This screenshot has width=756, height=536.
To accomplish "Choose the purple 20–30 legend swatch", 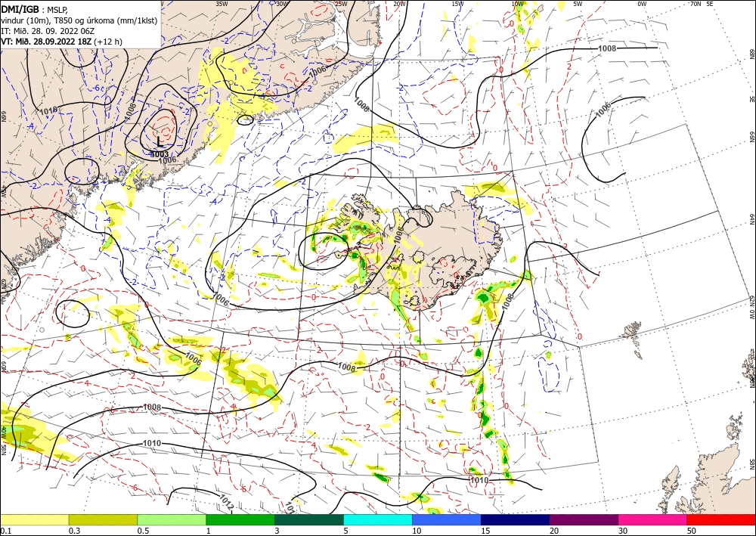I will click(584, 519).
